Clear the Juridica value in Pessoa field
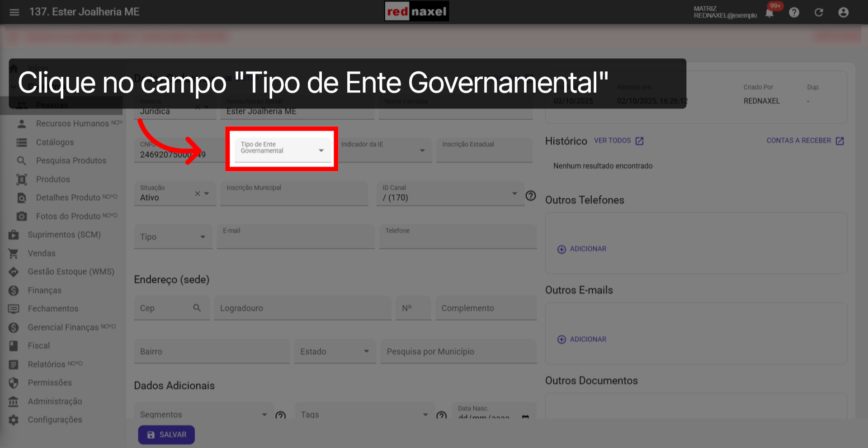868x448 pixels. click(x=198, y=107)
